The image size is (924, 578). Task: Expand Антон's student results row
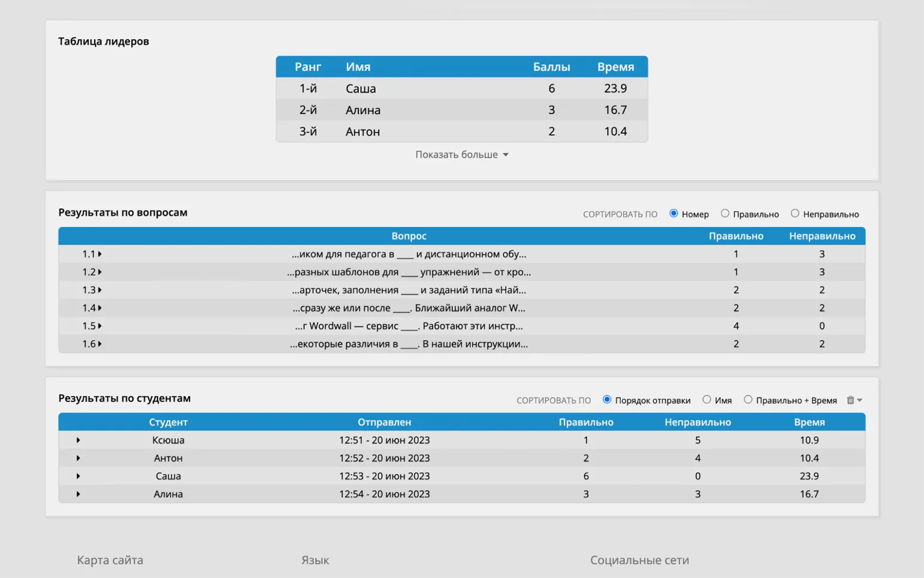tap(78, 458)
